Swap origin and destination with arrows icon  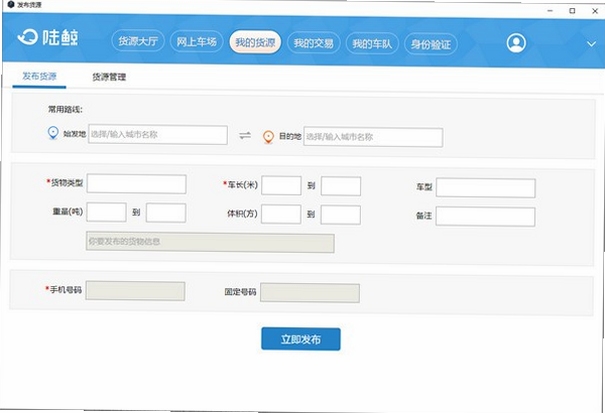[x=245, y=135]
